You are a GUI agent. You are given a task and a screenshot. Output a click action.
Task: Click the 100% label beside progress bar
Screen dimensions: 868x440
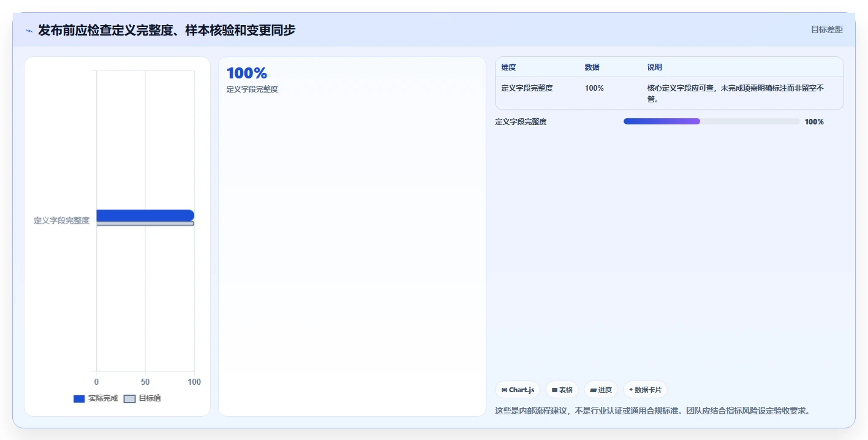click(814, 122)
